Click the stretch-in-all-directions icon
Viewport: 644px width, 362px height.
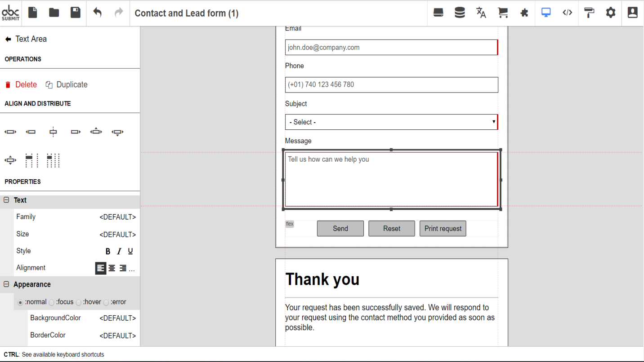click(x=10, y=160)
